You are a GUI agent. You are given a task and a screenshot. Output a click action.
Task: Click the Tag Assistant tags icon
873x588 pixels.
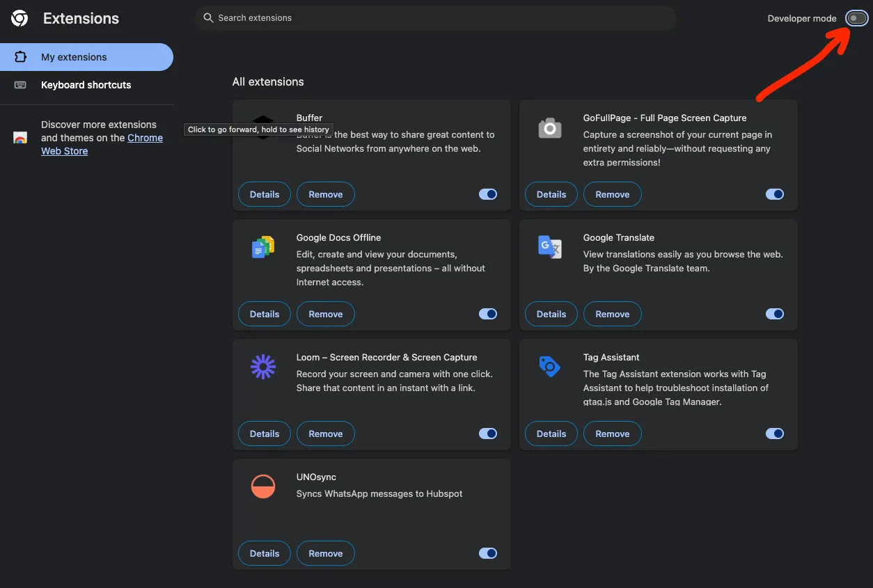pos(549,367)
